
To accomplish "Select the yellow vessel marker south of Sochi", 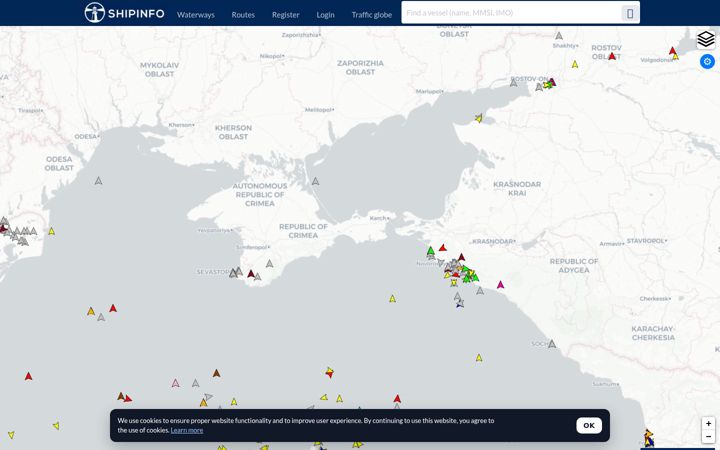I will click(x=479, y=358).
